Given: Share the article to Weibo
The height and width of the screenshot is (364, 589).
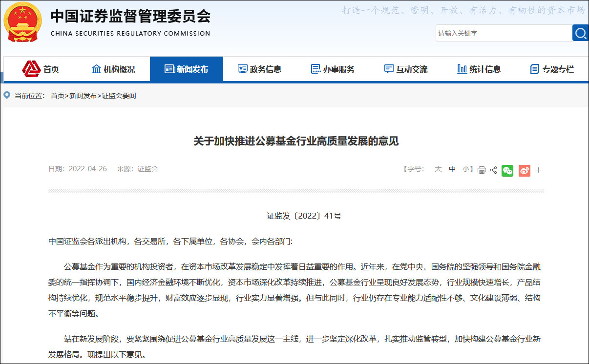Looking at the screenshot, I should tap(525, 170).
